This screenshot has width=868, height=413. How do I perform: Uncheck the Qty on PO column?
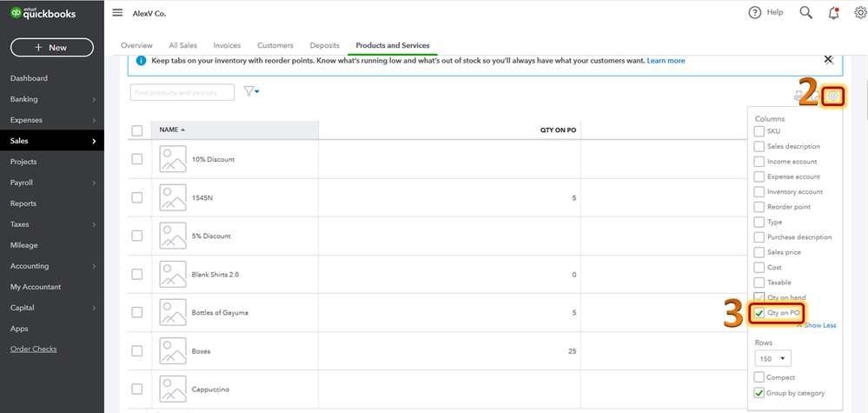pyautogui.click(x=759, y=313)
